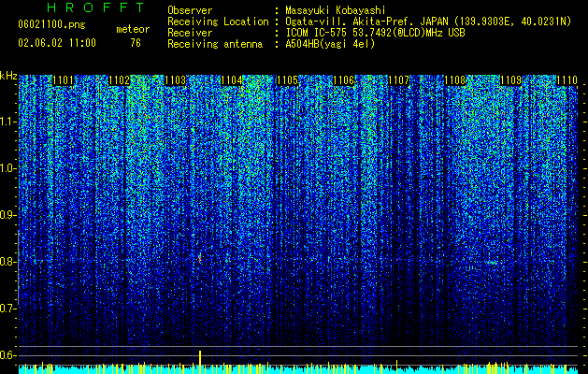This screenshot has height=374, width=588.
Task: Click the 1109 time marker
Action: 510,80
